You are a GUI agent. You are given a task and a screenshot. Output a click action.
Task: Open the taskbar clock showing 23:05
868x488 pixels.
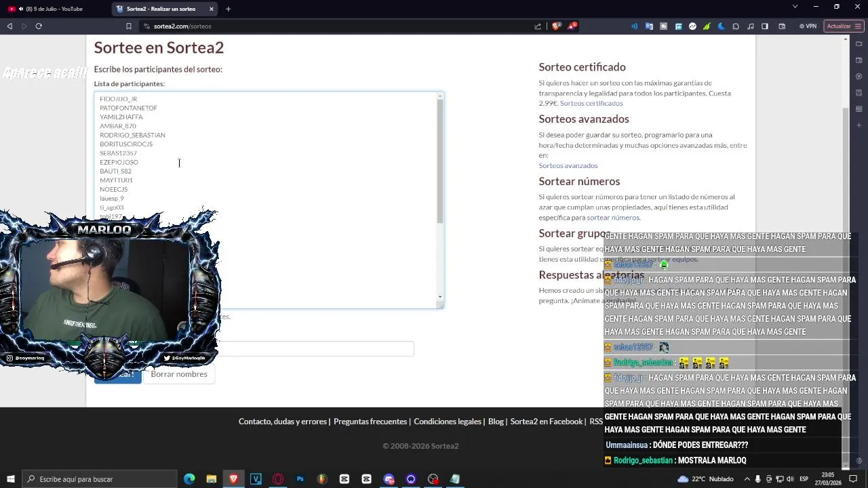[x=828, y=479]
